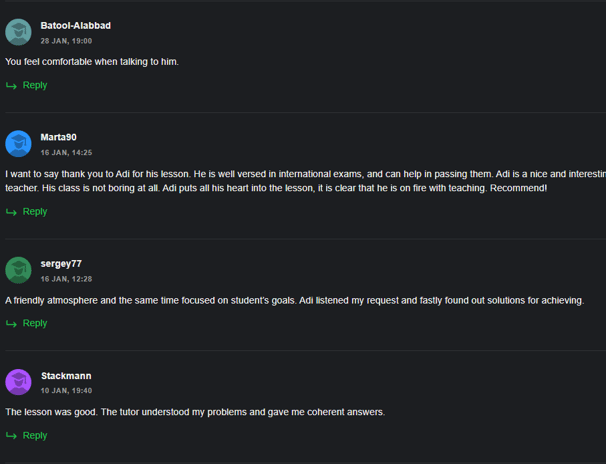Image resolution: width=606 pixels, height=464 pixels.
Task: Click reply arrow icon under sergey77's review
Action: (11, 323)
